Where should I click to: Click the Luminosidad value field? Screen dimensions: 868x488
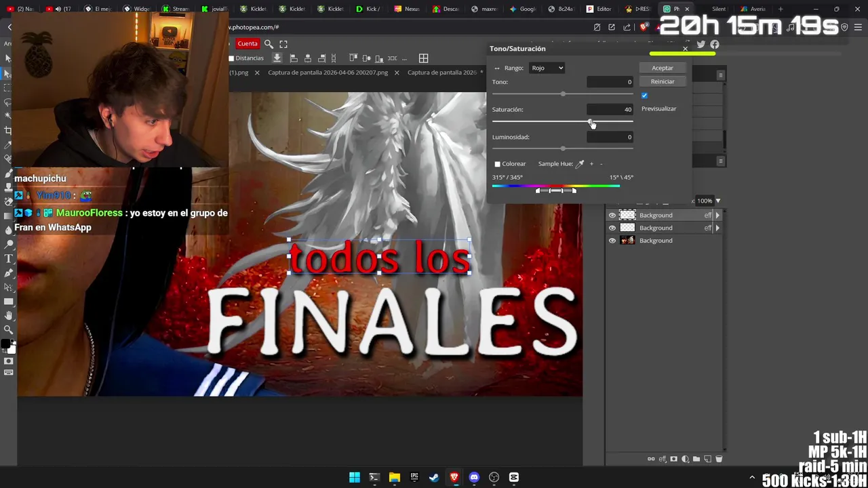610,137
